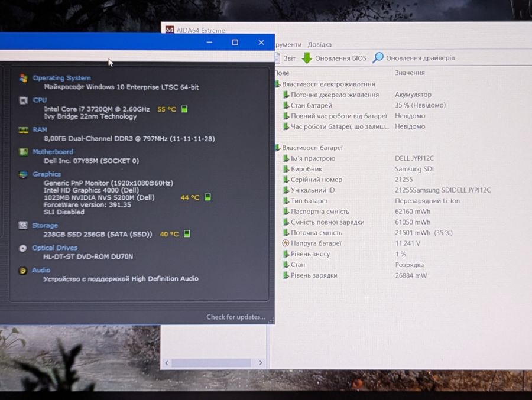The height and width of the screenshot is (400, 532).
Task: Click Check for updates link
Action: pos(235,317)
